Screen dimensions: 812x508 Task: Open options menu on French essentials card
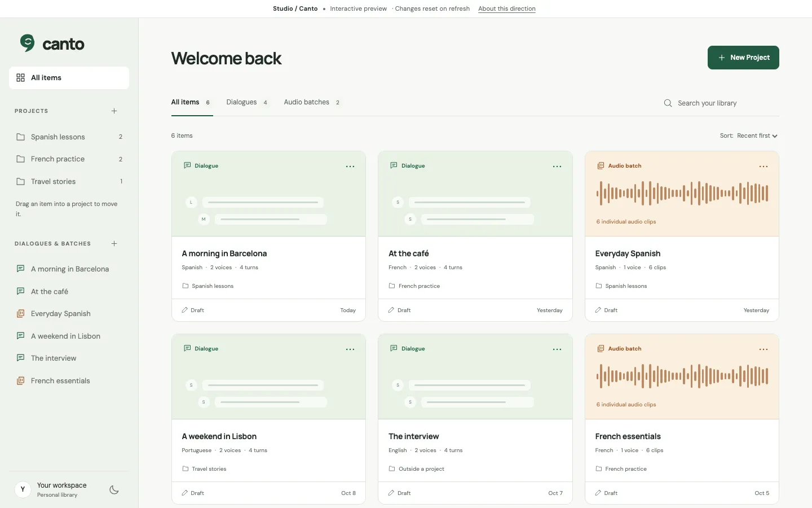[764, 349]
